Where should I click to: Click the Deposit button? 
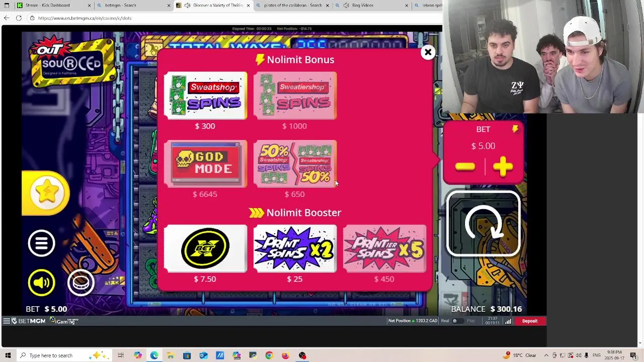click(530, 321)
